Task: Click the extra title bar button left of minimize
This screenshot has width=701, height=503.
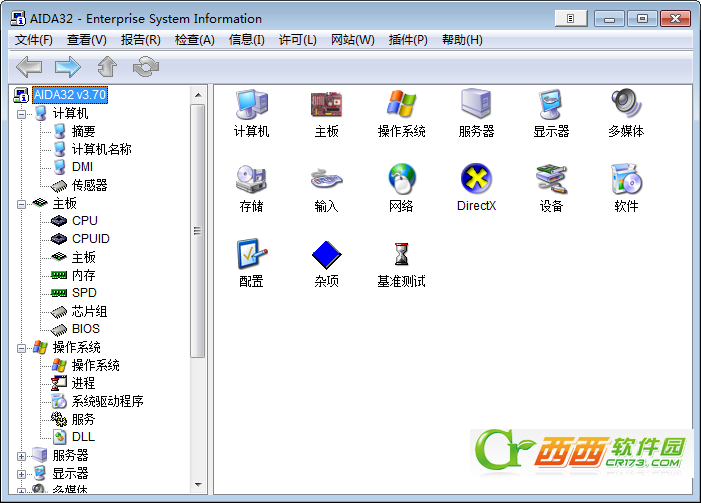Action: (571, 18)
